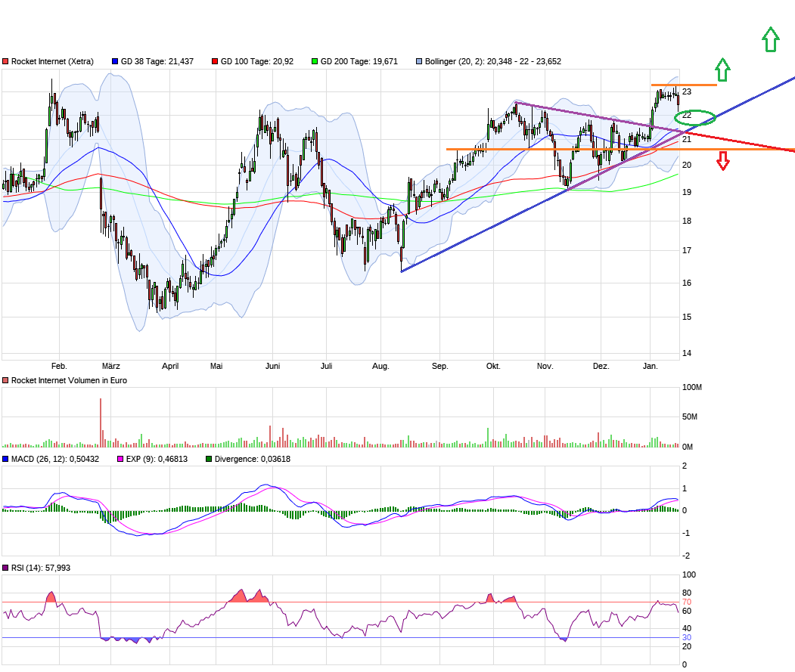Click the 'Okt.' month label on time axis

(x=493, y=366)
